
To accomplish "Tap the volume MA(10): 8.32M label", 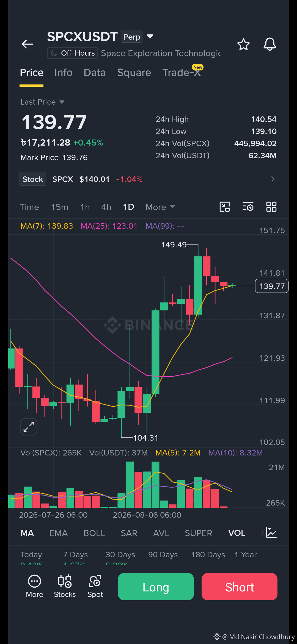I will click(235, 453).
